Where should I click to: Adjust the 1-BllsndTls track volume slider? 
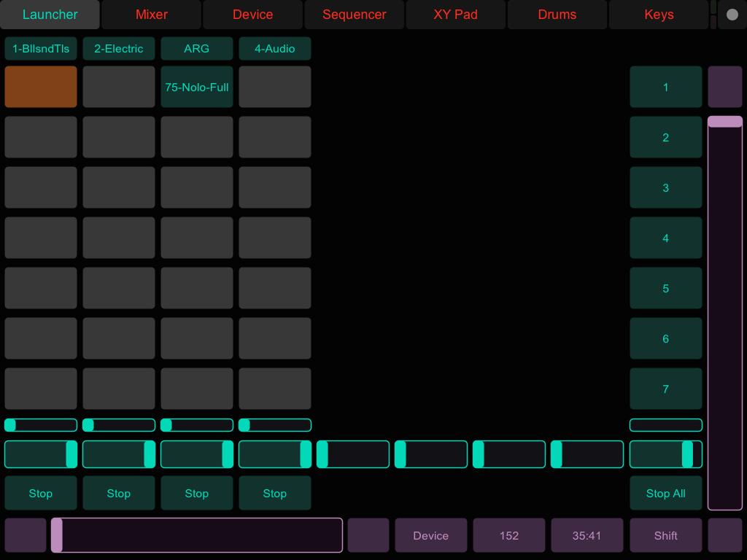click(41, 454)
